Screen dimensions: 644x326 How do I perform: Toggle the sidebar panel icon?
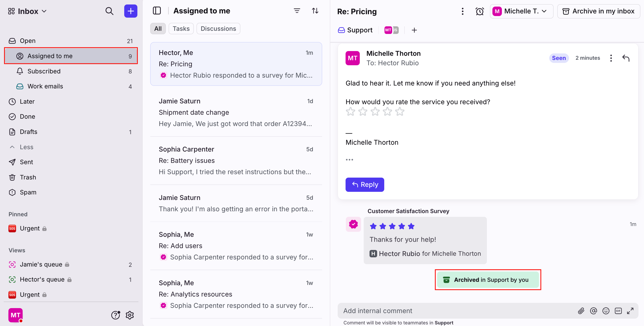coord(157,11)
